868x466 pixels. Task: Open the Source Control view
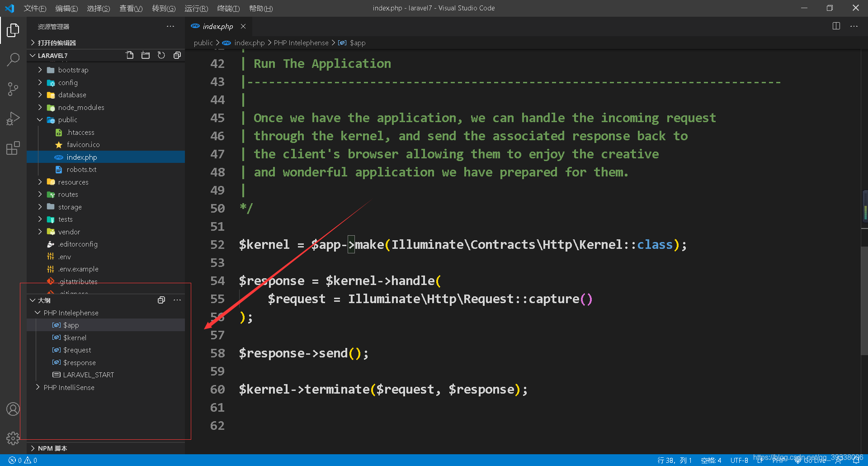pos(13,89)
